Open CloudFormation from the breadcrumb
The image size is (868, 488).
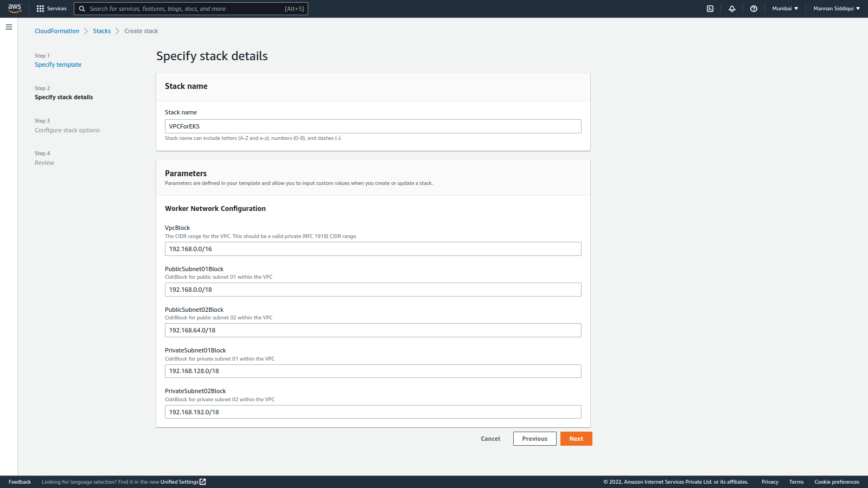57,31
